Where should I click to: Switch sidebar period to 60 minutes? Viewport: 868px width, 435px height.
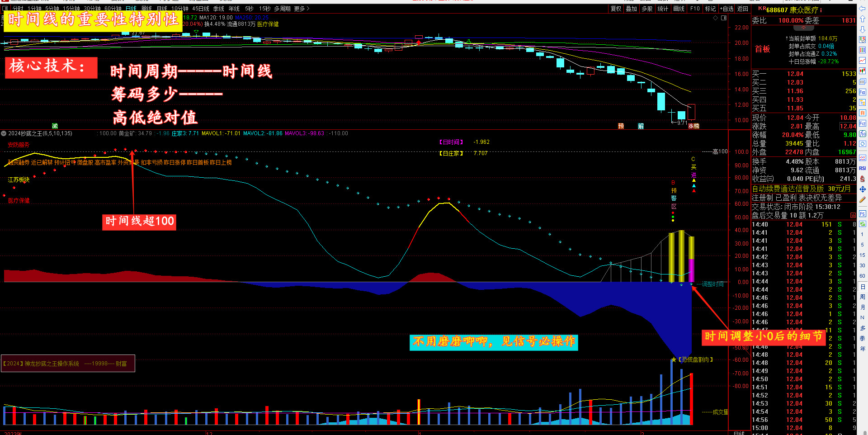(863, 276)
